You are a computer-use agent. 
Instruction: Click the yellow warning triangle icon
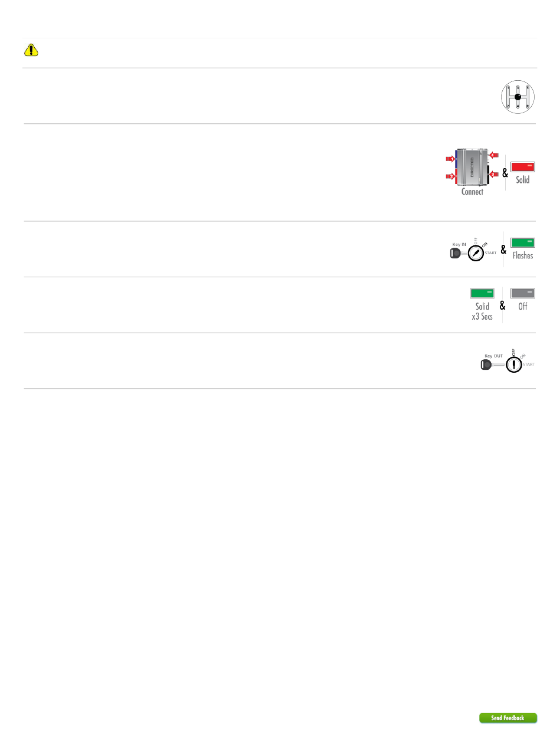[31, 50]
